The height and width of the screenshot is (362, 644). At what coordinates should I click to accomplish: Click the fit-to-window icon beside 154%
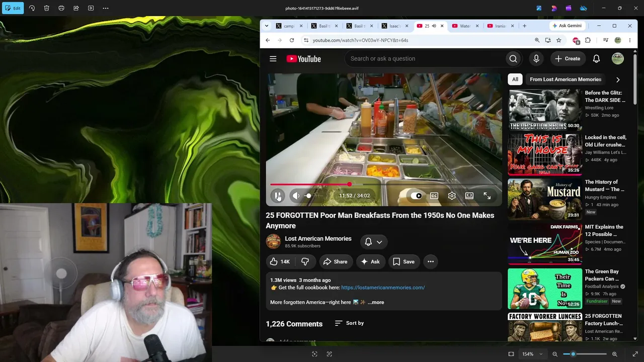point(511,354)
